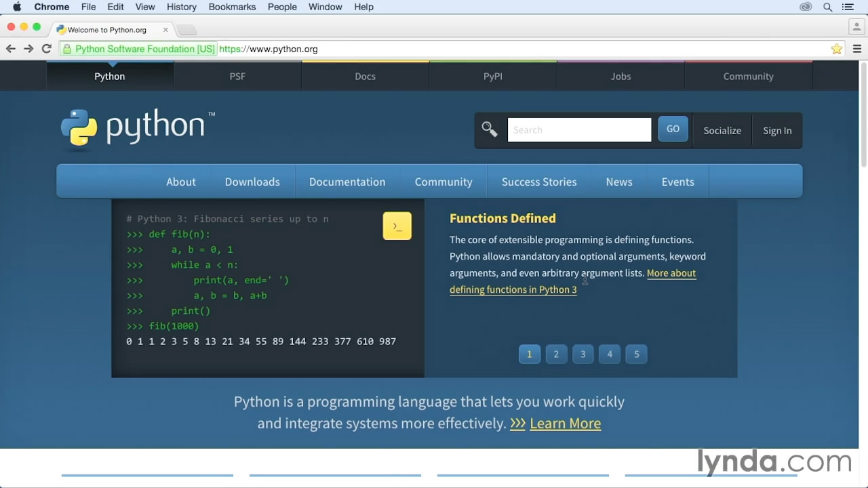The image size is (868, 488).
Task: Open the Socialize menu
Action: [x=722, y=130]
